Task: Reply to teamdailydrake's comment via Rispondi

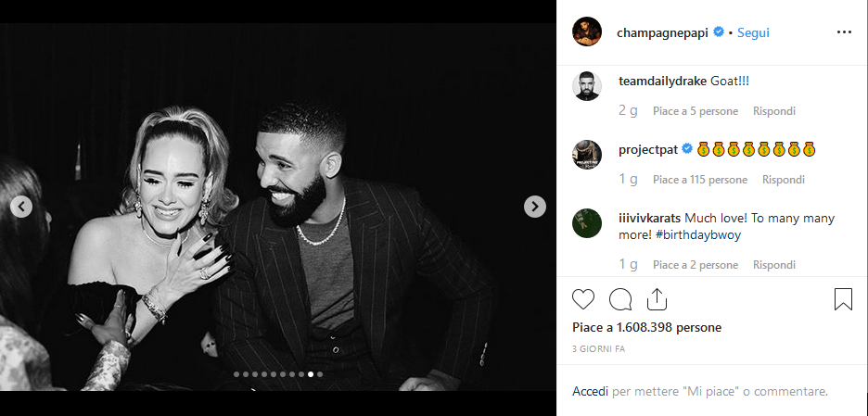Action: [x=774, y=111]
